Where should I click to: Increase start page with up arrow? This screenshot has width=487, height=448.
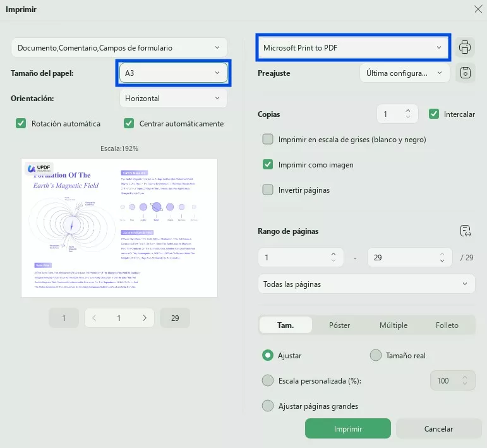[334, 254]
